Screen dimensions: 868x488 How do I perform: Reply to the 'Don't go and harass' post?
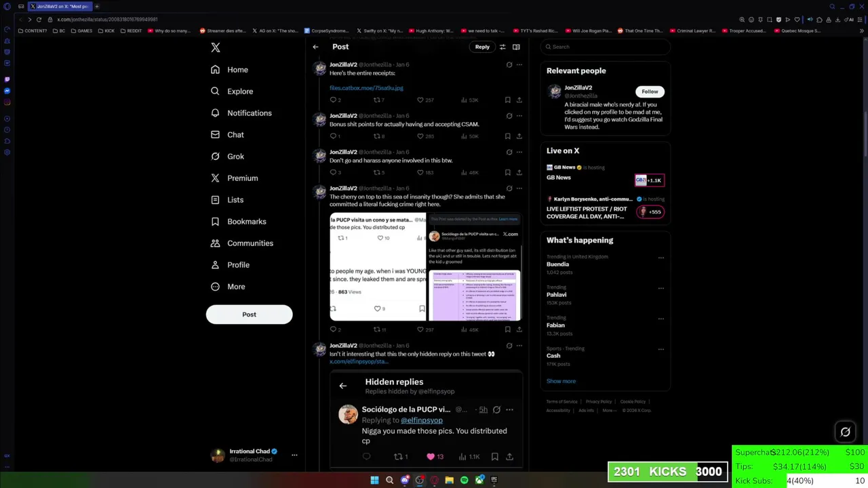point(333,172)
